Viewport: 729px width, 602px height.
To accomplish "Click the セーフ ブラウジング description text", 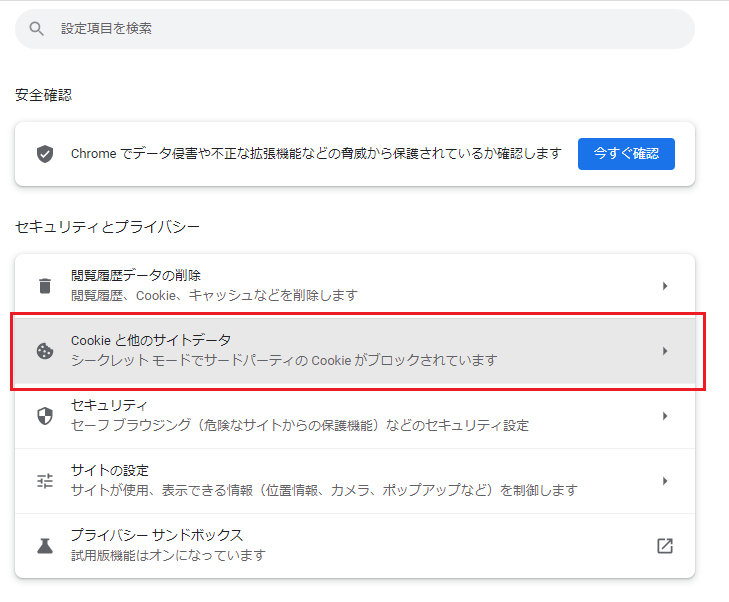I will click(300, 425).
